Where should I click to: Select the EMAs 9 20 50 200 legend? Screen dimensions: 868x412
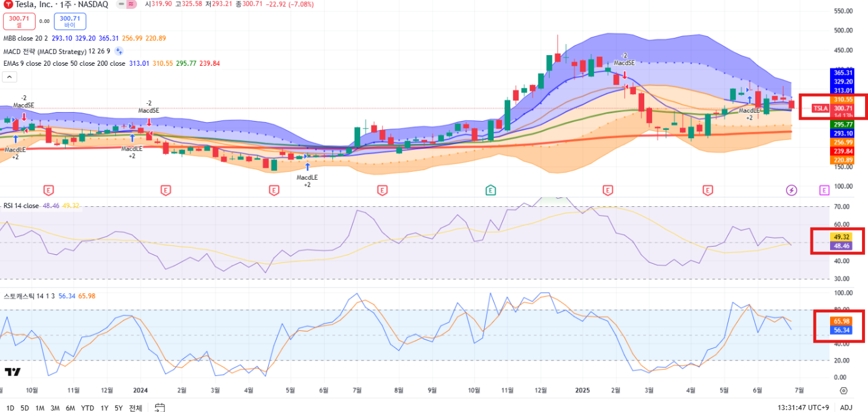pyautogui.click(x=64, y=63)
